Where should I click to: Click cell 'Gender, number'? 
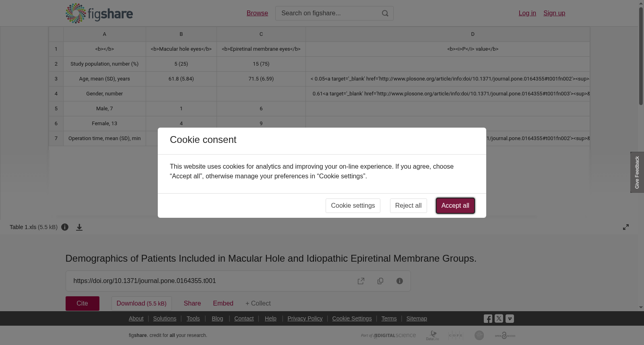point(105,94)
